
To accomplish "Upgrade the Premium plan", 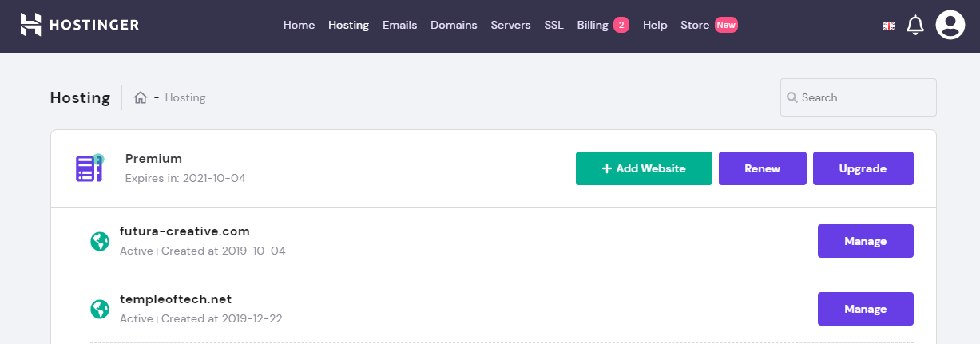I will coord(863,168).
